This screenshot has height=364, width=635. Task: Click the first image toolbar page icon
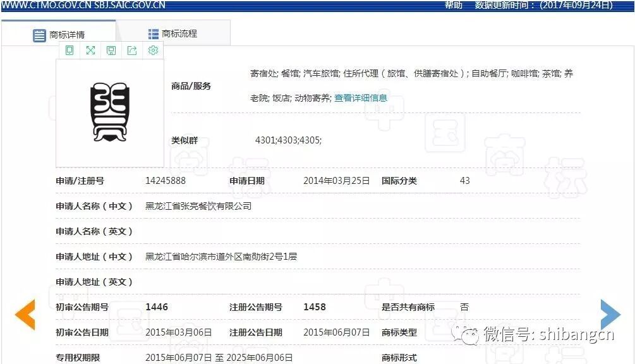[70, 50]
